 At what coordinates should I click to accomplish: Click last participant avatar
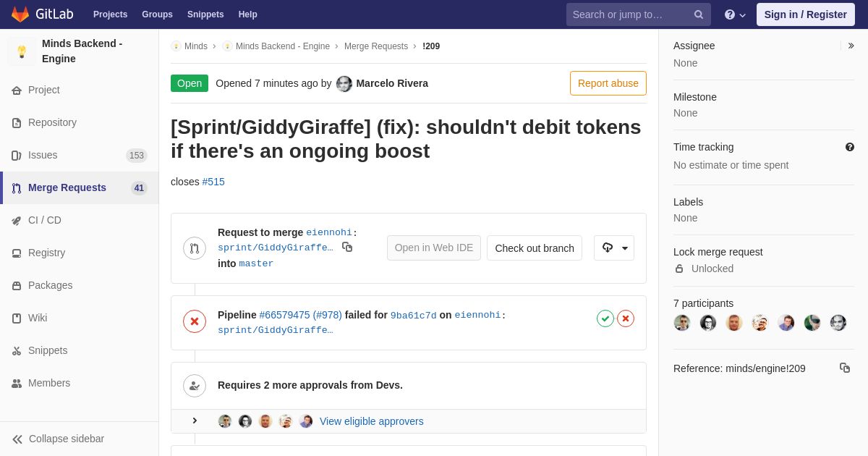tap(838, 323)
